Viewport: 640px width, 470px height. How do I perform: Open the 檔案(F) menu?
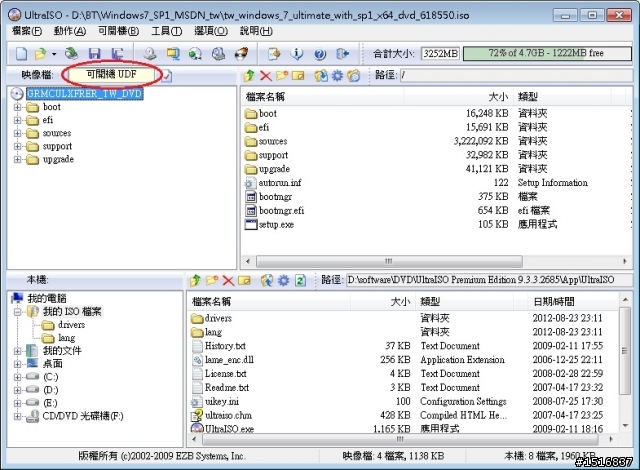[x=27, y=31]
